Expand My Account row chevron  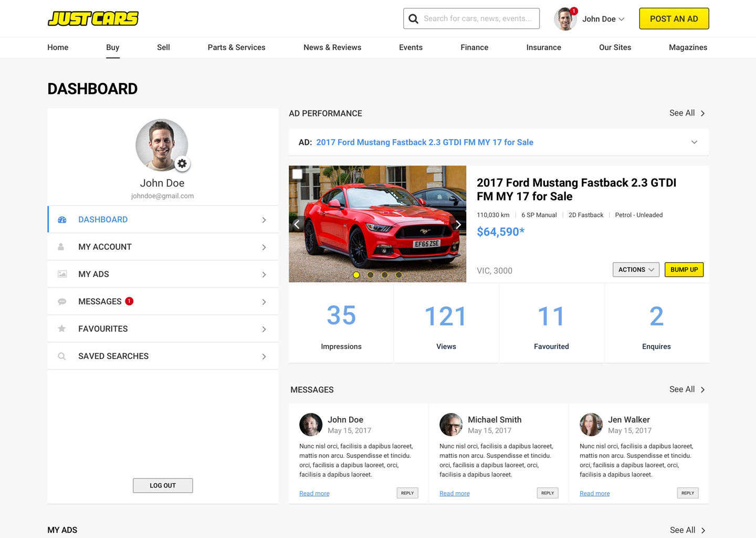pos(264,247)
